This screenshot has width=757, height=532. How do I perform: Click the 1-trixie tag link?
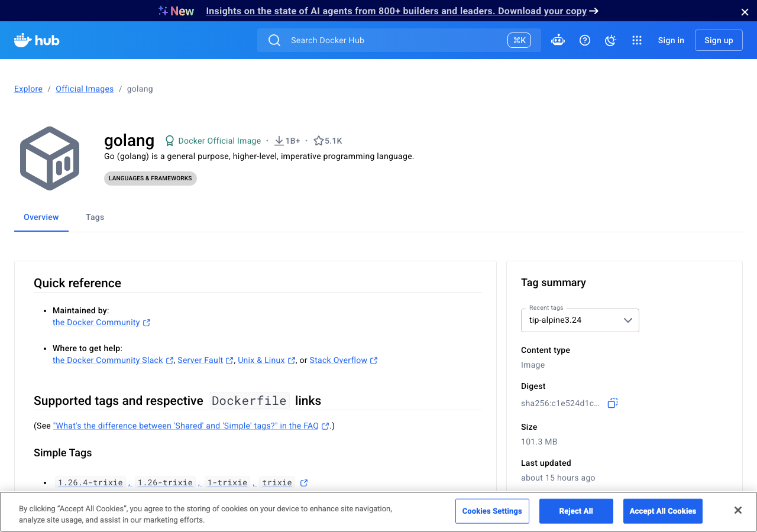(227, 482)
